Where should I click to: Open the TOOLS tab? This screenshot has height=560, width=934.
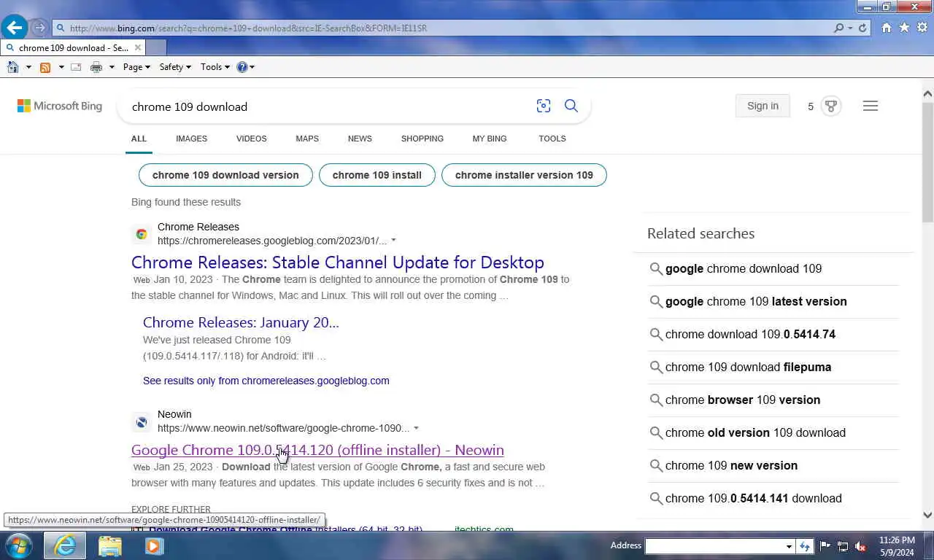coord(552,139)
